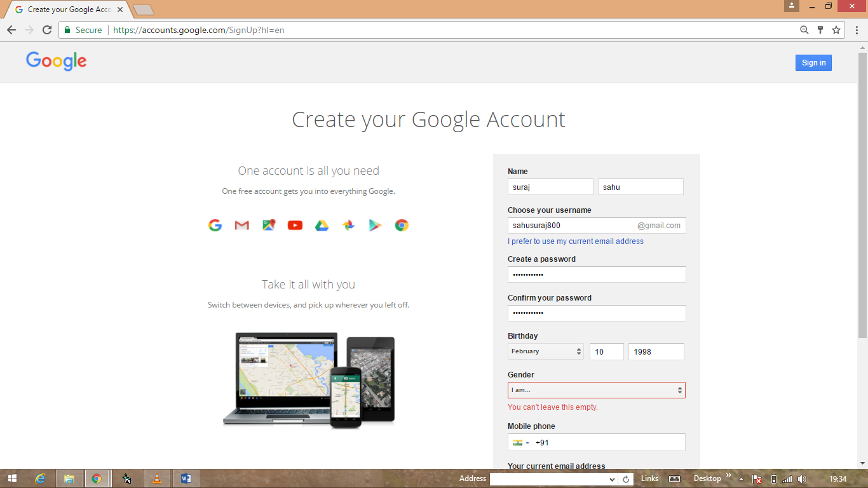Open the zoom magnifier icon in address bar
Image resolution: width=868 pixels, height=488 pixels.
(x=804, y=30)
